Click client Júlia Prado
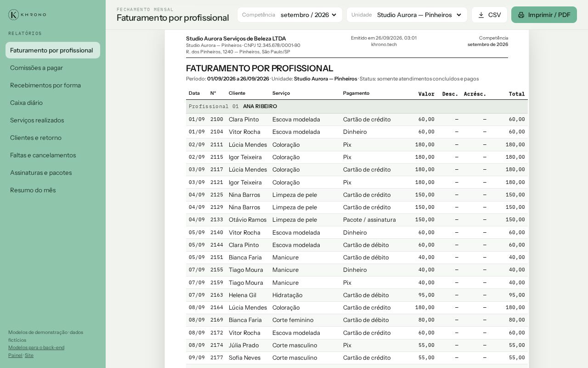588x368 pixels. click(243, 345)
